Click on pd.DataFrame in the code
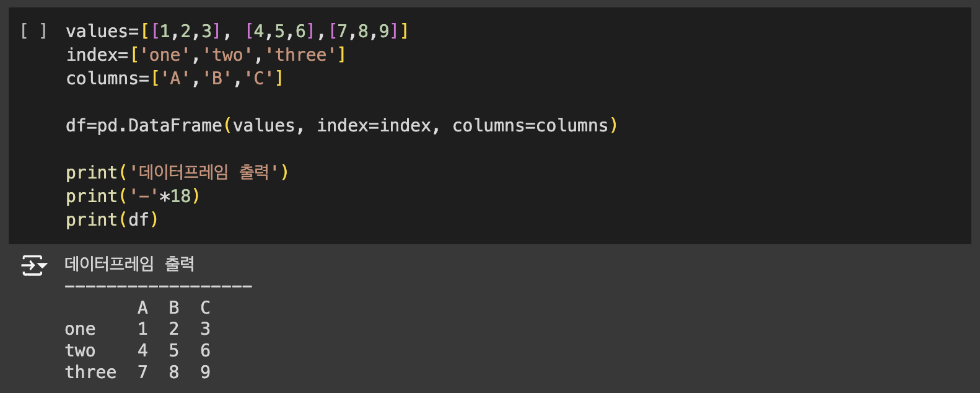 [160, 125]
